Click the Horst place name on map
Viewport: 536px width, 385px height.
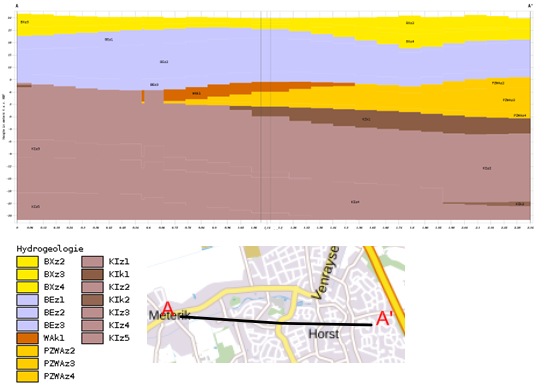pyautogui.click(x=324, y=334)
